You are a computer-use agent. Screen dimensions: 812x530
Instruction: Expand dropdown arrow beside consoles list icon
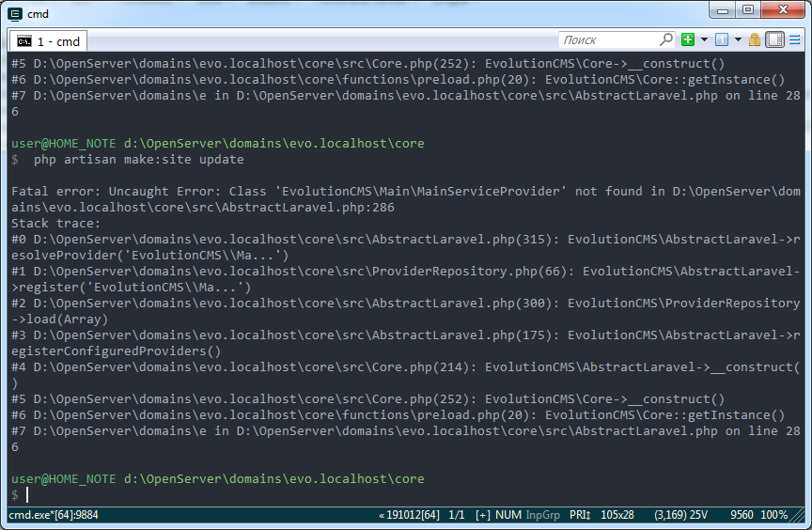pyautogui.click(x=738, y=39)
